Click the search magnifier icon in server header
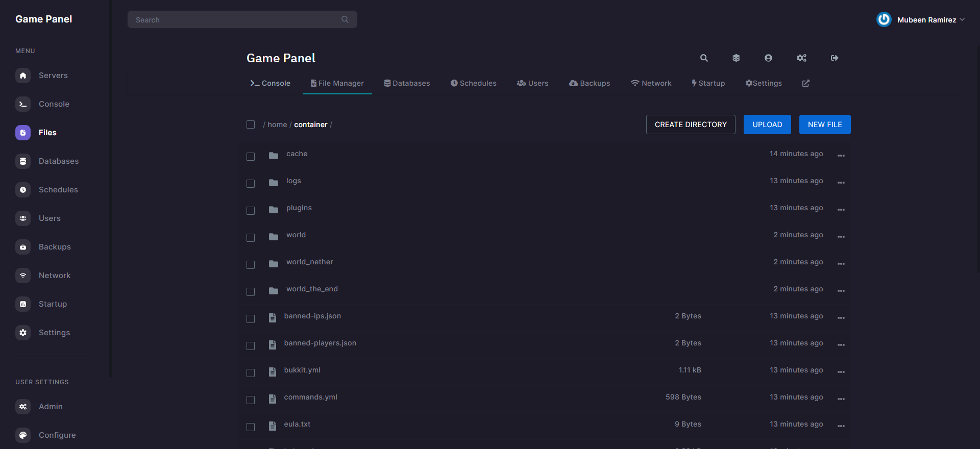 704,58
